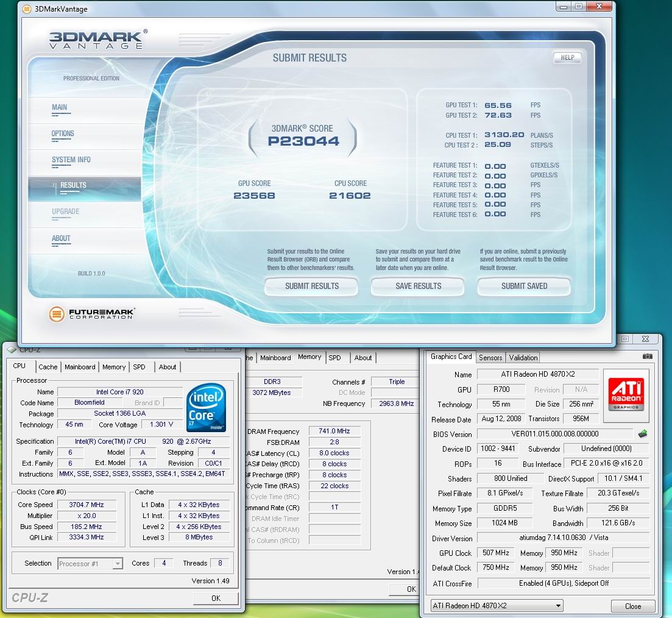The image size is (672, 618).
Task: Click the Driver Version atiumdag field
Action: coord(564,538)
